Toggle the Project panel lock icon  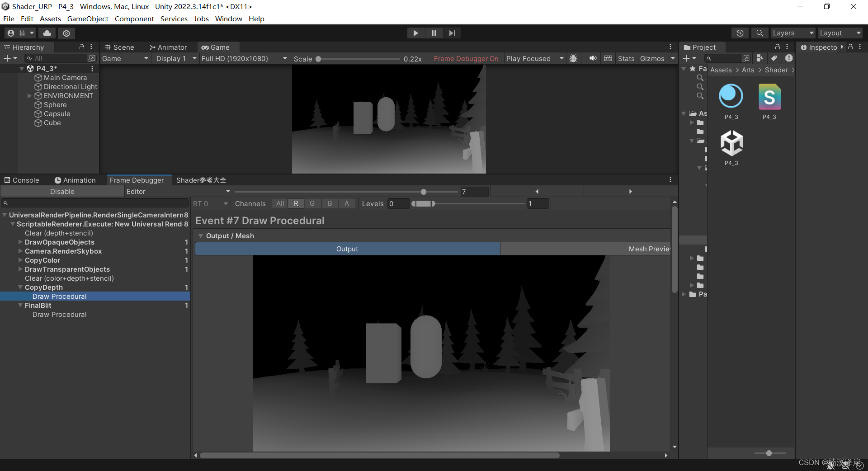pyautogui.click(x=778, y=47)
